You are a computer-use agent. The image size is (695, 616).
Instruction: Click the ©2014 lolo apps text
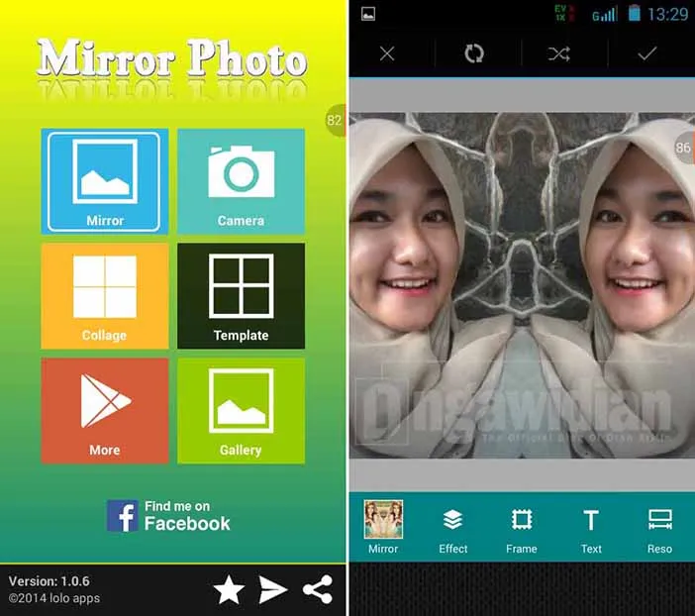click(54, 598)
